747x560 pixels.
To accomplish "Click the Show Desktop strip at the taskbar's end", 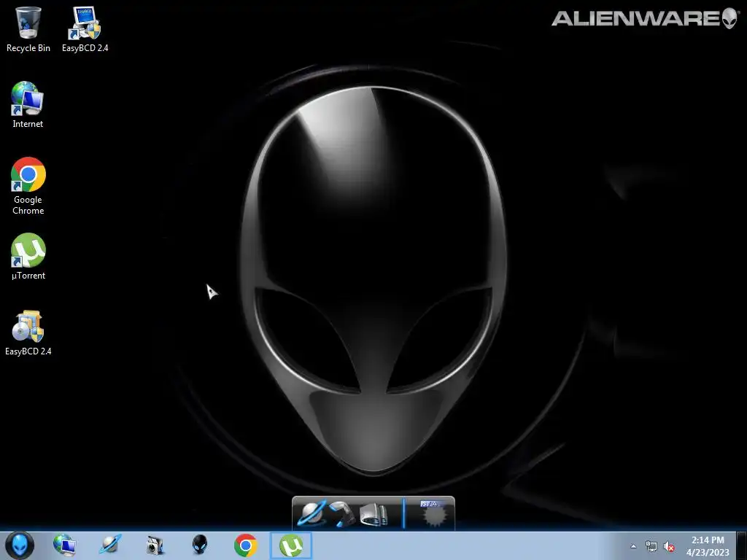I will pyautogui.click(x=741, y=545).
